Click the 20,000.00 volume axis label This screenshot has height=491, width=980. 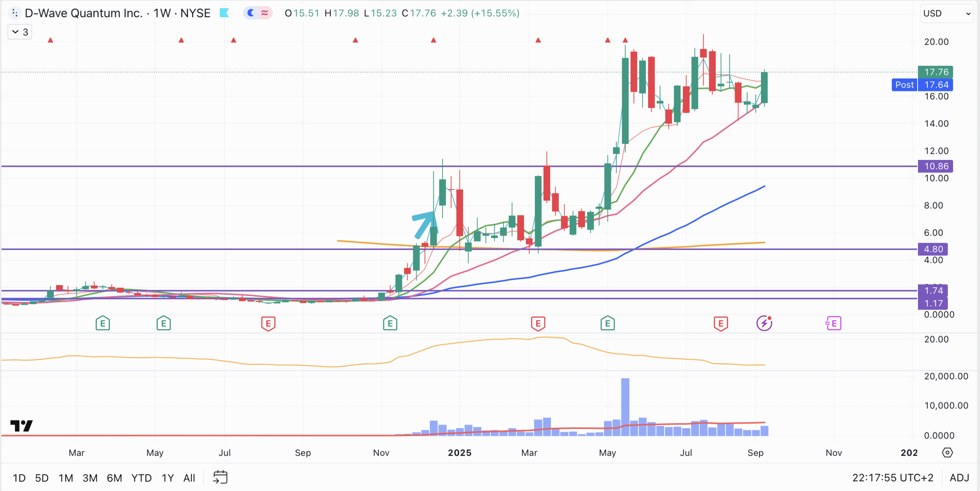tap(946, 376)
